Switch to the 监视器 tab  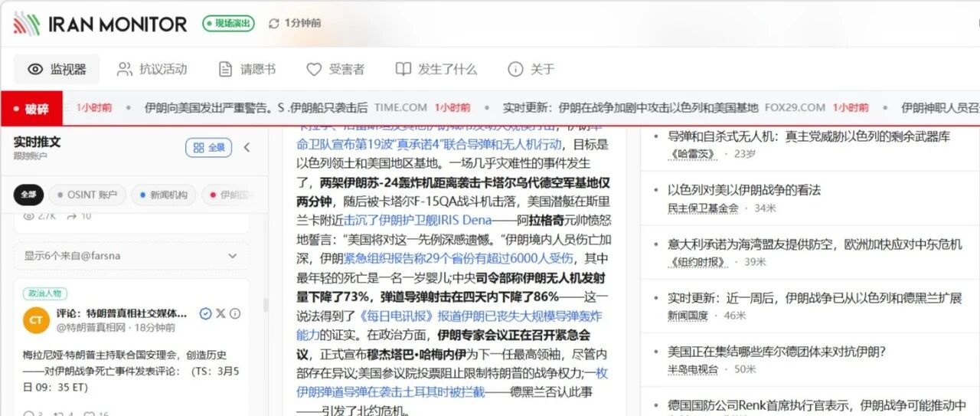(x=57, y=69)
